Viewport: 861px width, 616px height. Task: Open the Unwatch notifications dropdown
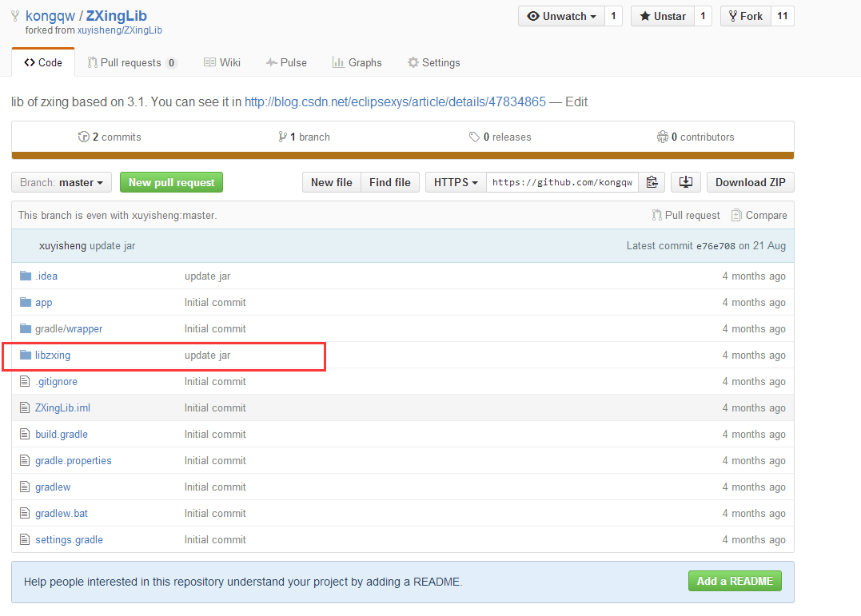coord(561,16)
